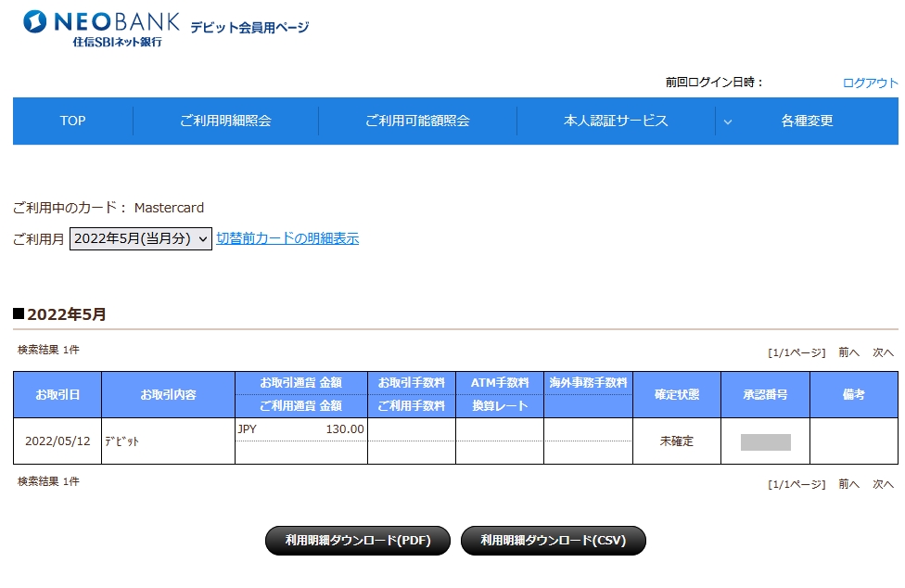Open 本人認証サービス menu
This screenshot has height=588, width=905.
click(x=616, y=121)
